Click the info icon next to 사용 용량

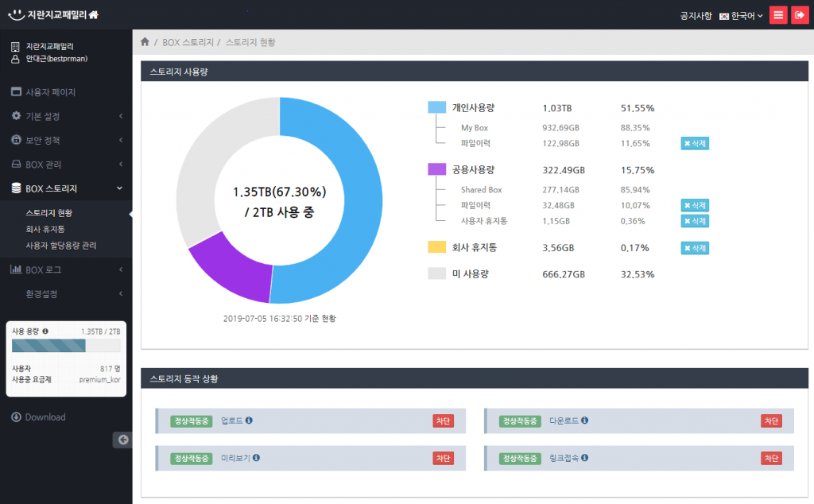coord(45,331)
